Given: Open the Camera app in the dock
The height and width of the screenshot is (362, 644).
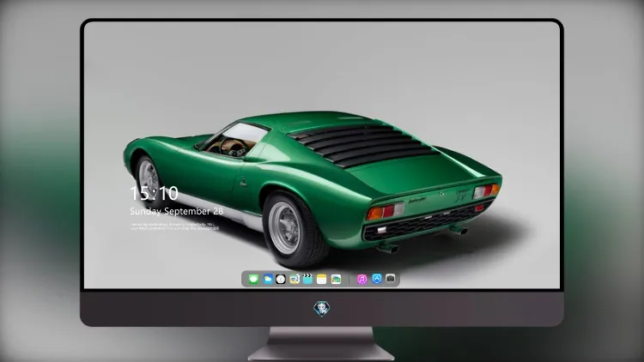Looking at the screenshot, I should 391,279.
